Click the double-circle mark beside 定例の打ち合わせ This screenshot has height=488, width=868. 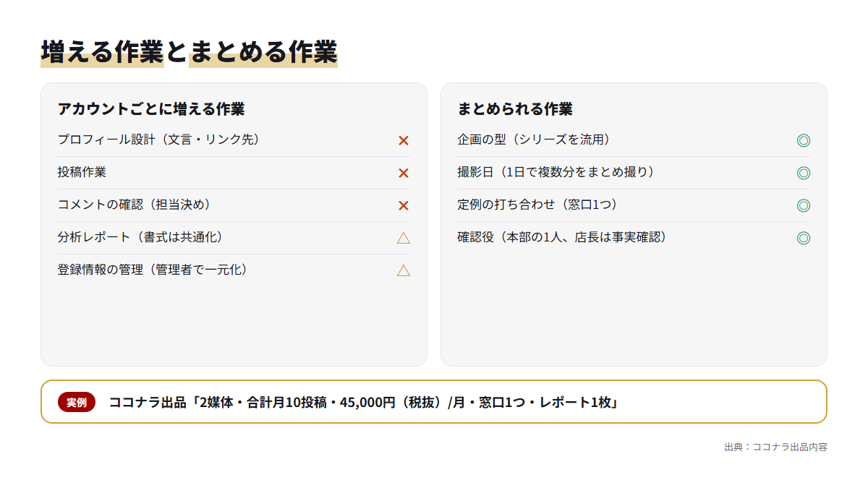tap(803, 205)
